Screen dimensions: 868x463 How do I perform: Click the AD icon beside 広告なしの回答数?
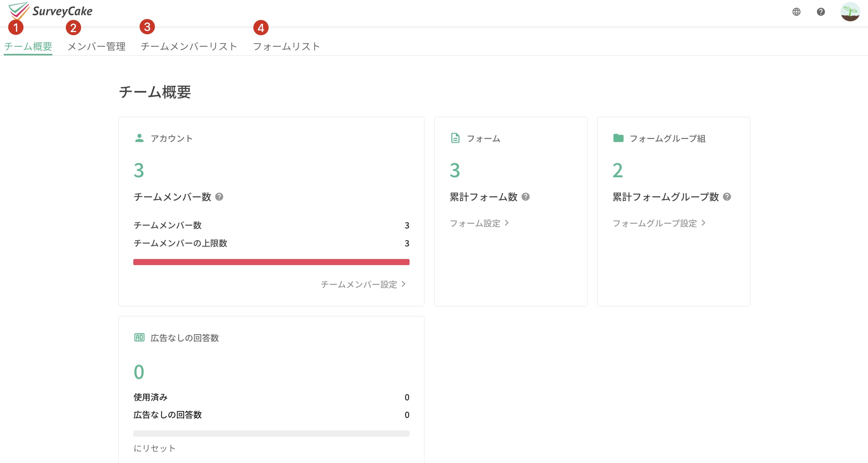coord(139,337)
